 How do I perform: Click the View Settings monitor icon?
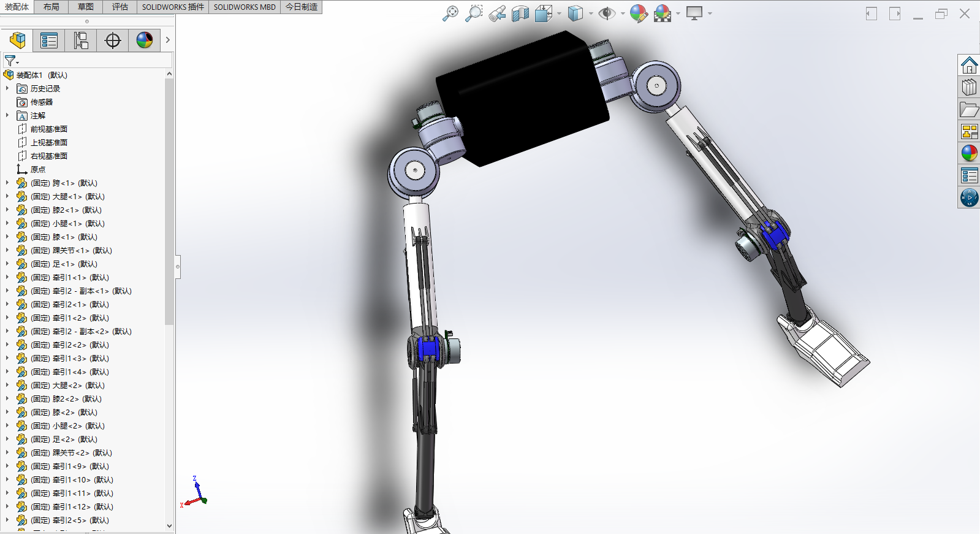pyautogui.click(x=694, y=13)
